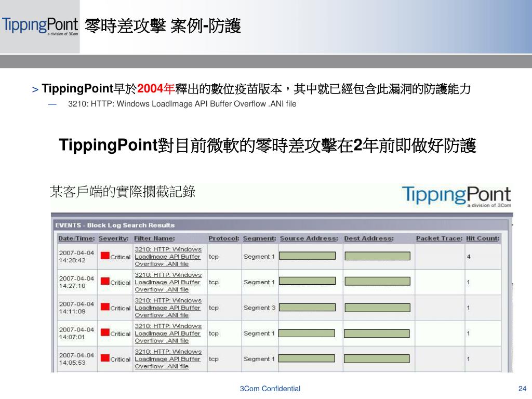Click the red Critical severity square at 14:11:09
The image size is (532, 399).
(105, 307)
